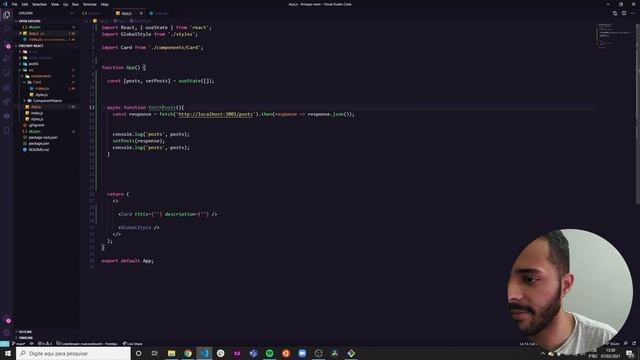Open Spotify from taskbar
Viewport: 640px width, 360px height.
(269, 353)
